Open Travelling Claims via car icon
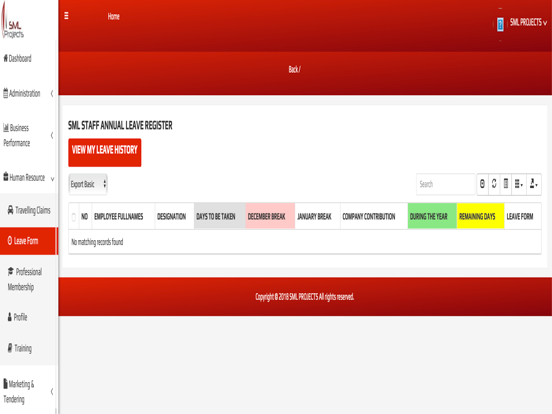The width and height of the screenshot is (552, 414). pos(11,210)
